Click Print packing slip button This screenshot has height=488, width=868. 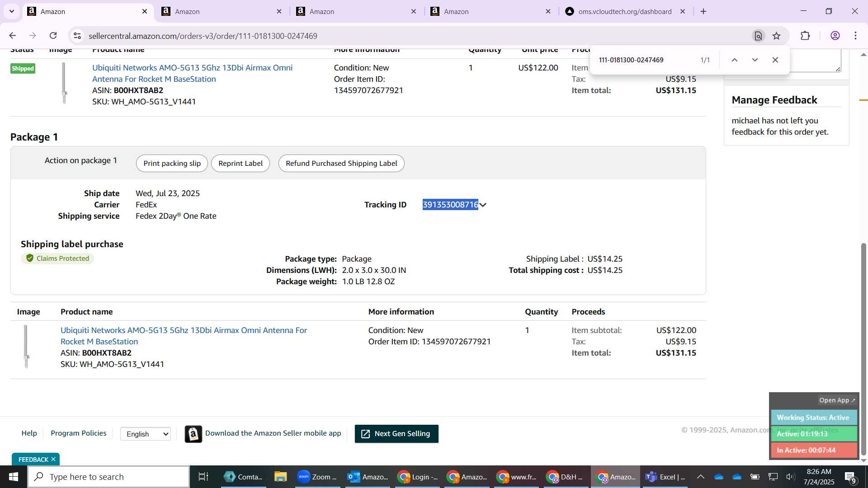click(172, 163)
